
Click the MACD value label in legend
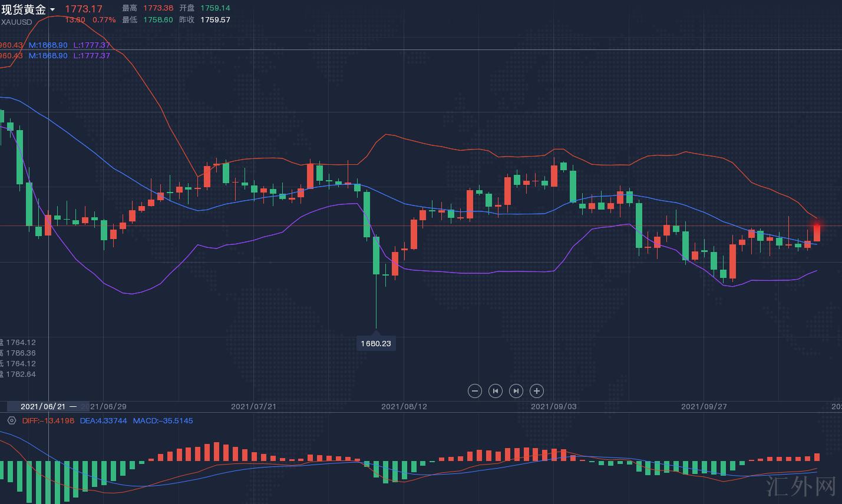coord(163,420)
